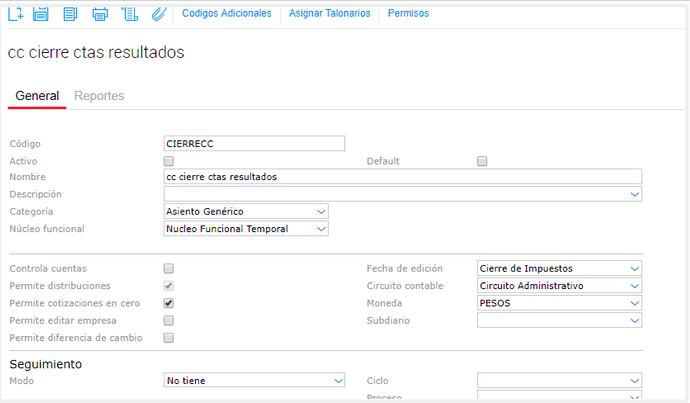This screenshot has height=403, width=690.
Task: Toggle the Controla cuentas checkbox
Action: [169, 268]
